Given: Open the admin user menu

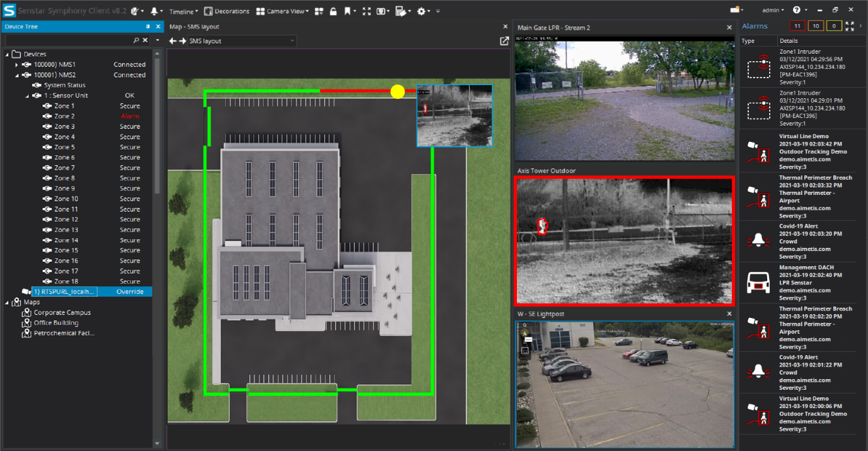Looking at the screenshot, I should click(773, 10).
